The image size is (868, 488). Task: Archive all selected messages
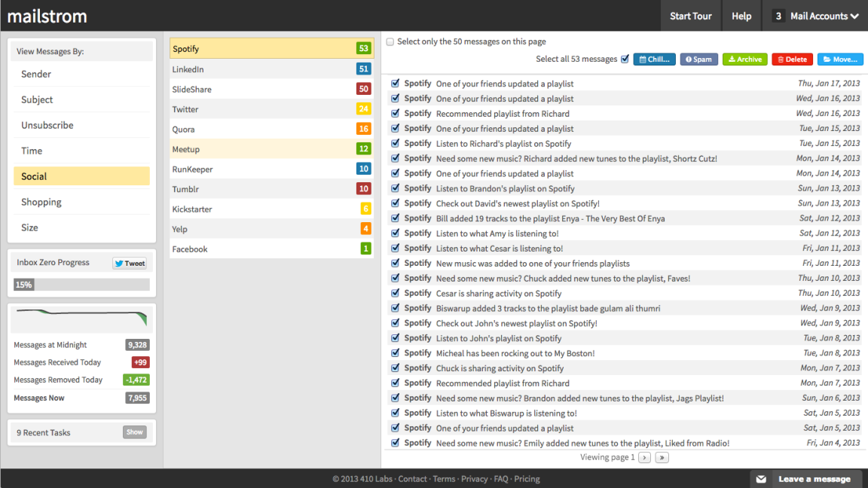[744, 59]
